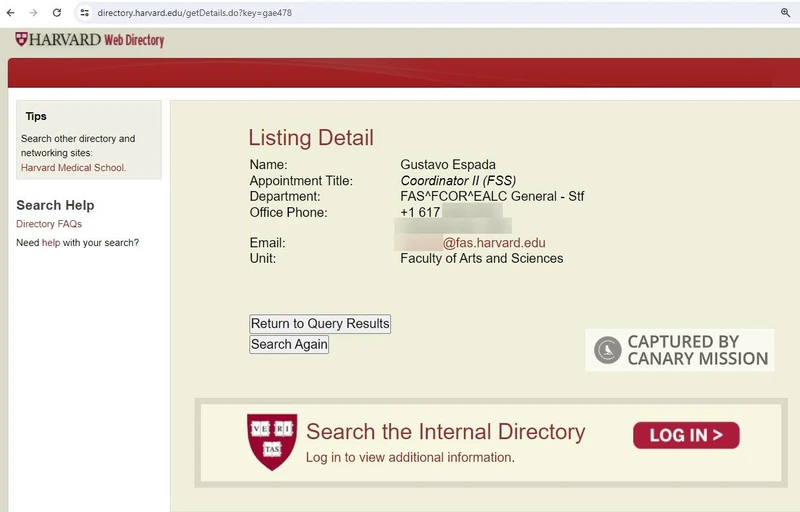Viewport: 800px width, 512px height.
Task: Click the 'help' link in search help
Action: 51,243
